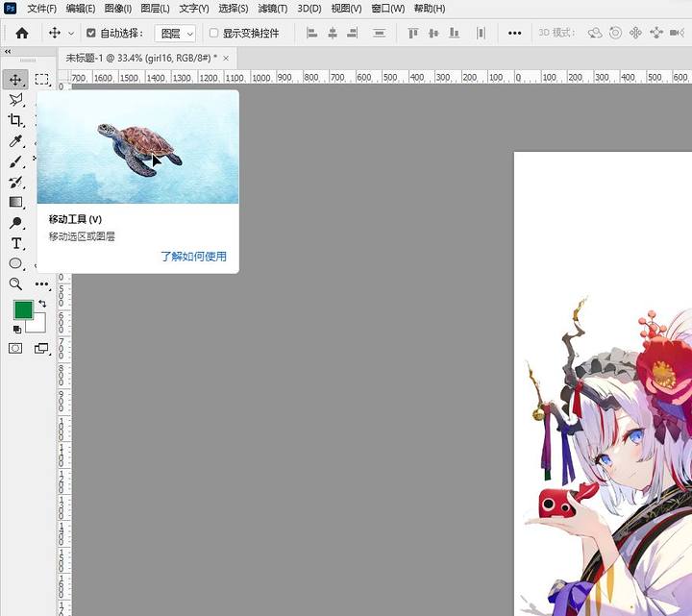692x616 pixels.
Task: Click the Home icon in options bar
Action: (x=21, y=33)
